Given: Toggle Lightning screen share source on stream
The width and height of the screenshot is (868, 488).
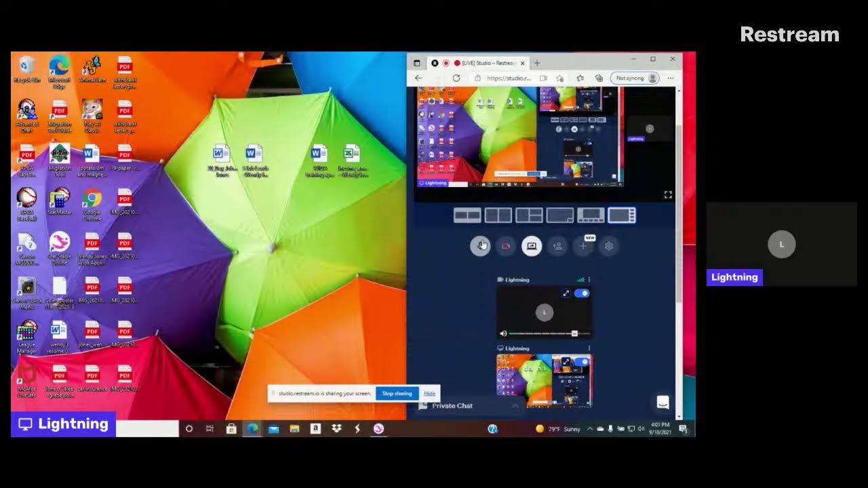Looking at the screenshot, I should click(583, 362).
